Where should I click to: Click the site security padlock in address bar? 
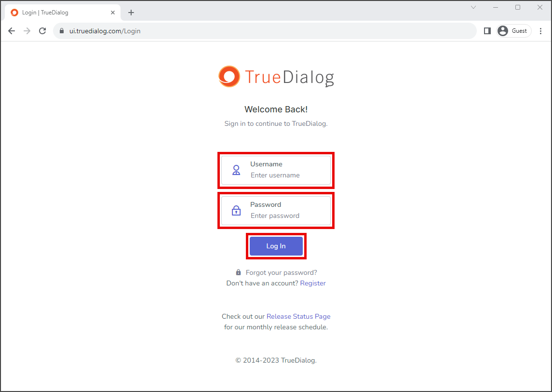[x=62, y=31]
